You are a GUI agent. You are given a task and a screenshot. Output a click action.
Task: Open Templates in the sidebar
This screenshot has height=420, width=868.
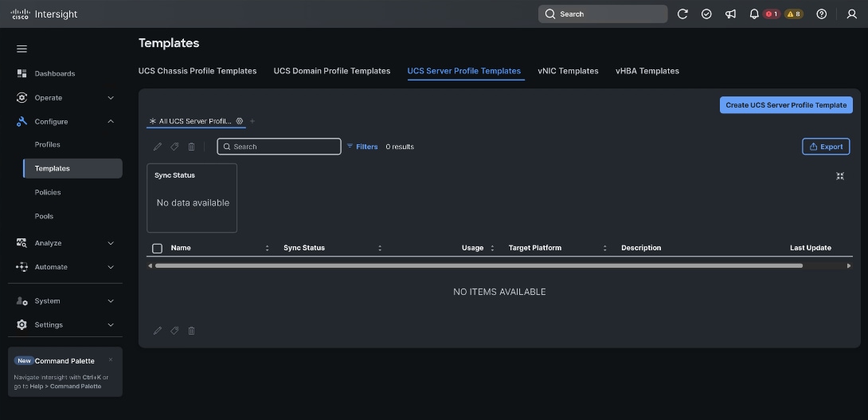coord(72,168)
